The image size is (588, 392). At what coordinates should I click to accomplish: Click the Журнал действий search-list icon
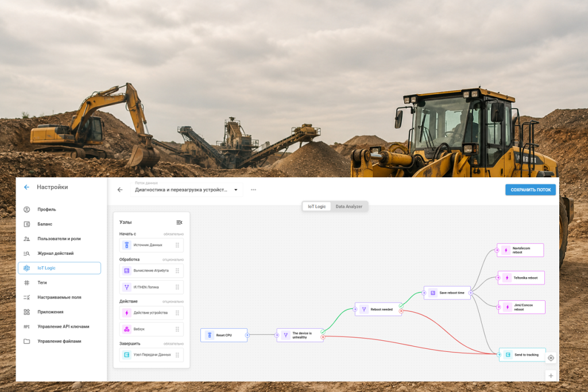point(26,253)
